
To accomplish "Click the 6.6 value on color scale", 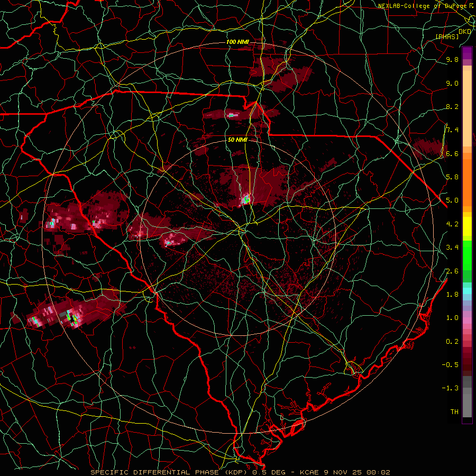I will (452, 153).
